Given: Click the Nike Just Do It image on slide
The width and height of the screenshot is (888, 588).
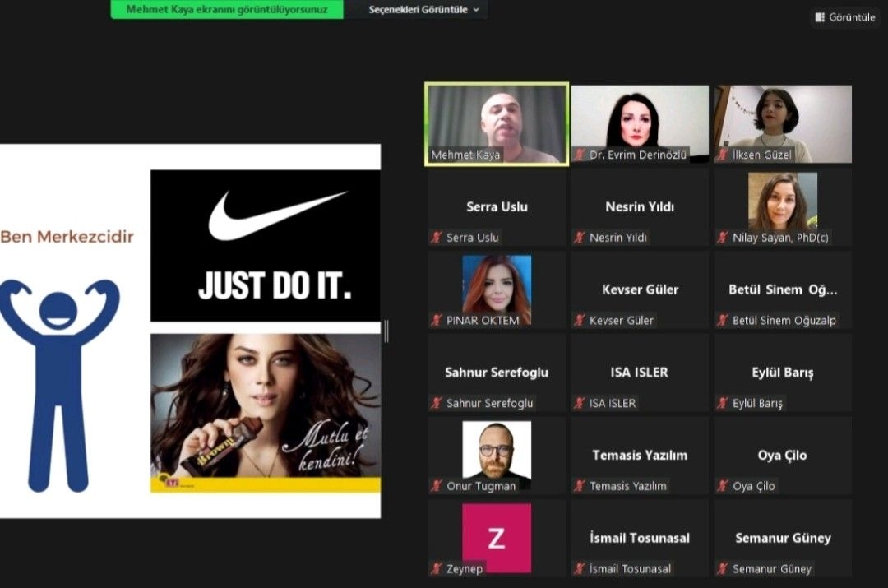Looking at the screenshot, I should click(266, 245).
